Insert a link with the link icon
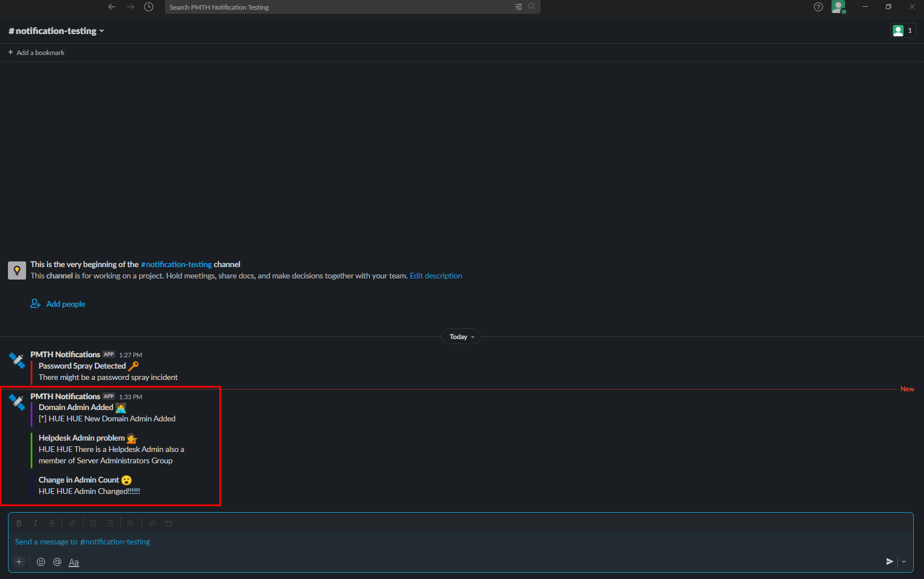Viewport: 924px width, 579px height. point(72,523)
